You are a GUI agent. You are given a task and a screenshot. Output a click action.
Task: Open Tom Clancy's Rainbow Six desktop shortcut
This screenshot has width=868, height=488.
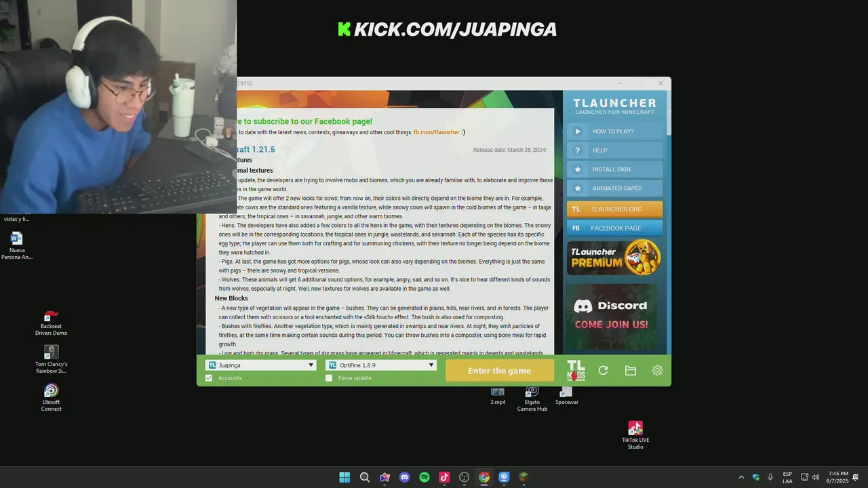point(51,359)
